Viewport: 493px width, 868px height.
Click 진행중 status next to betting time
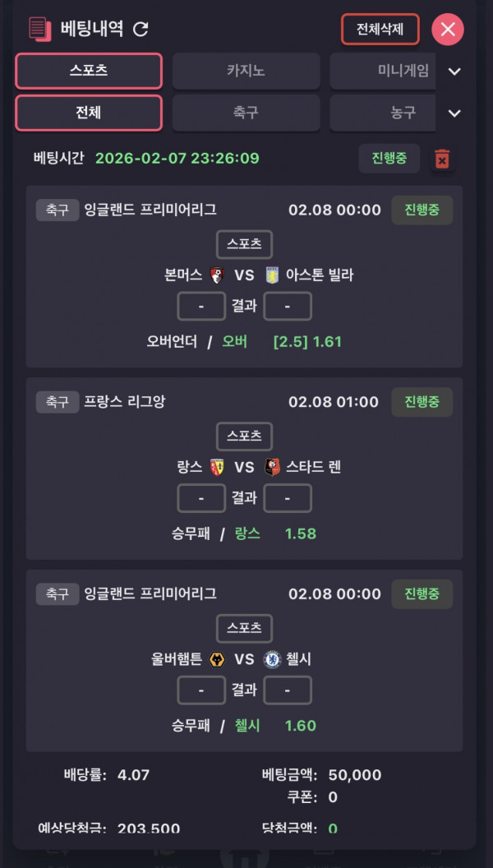click(x=389, y=158)
